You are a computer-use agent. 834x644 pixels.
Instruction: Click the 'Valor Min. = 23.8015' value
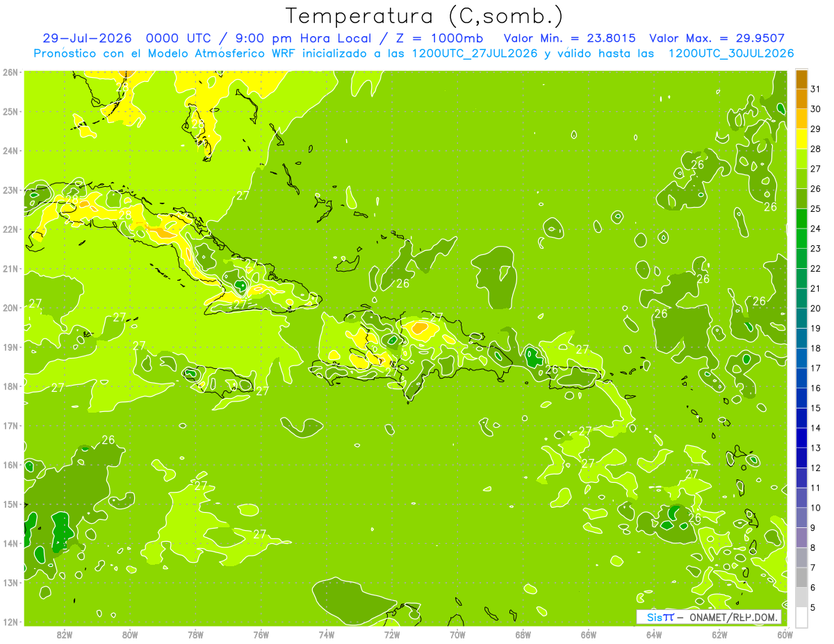coord(569,38)
